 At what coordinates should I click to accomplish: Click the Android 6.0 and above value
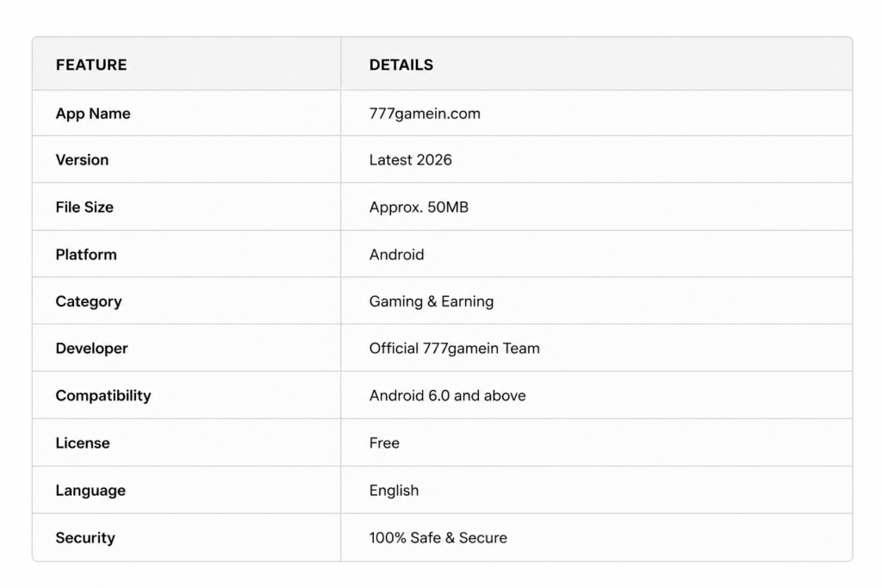click(447, 396)
